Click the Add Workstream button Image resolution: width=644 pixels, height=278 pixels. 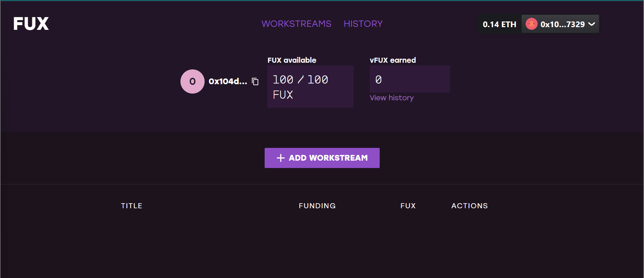322,158
